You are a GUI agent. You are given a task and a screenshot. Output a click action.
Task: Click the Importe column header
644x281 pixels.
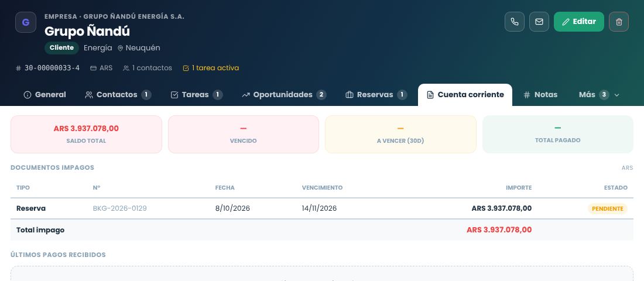point(519,188)
